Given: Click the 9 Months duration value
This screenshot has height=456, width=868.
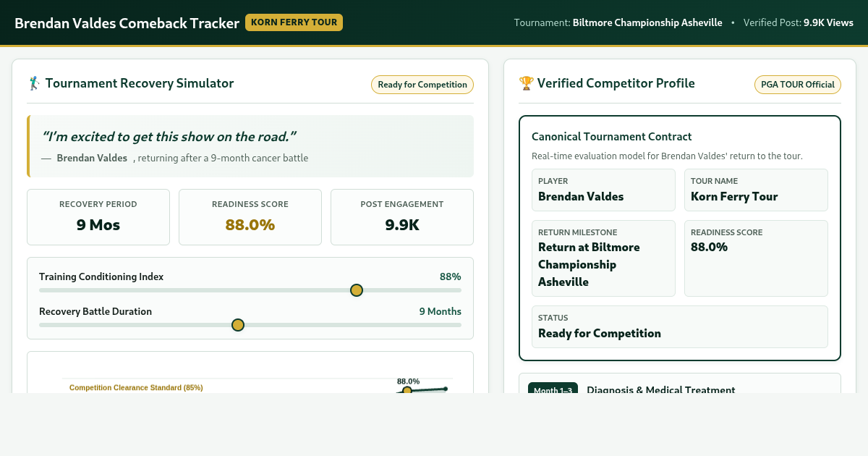Looking at the screenshot, I should pos(440,311).
